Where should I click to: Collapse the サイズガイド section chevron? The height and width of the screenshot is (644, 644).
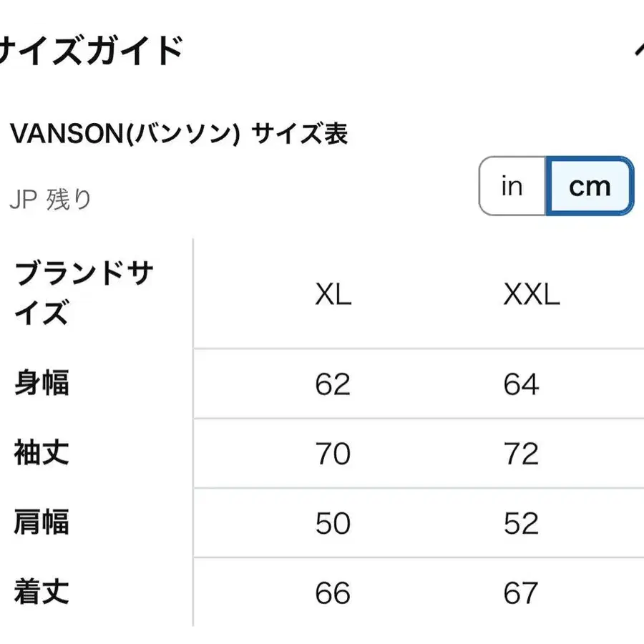tap(639, 49)
